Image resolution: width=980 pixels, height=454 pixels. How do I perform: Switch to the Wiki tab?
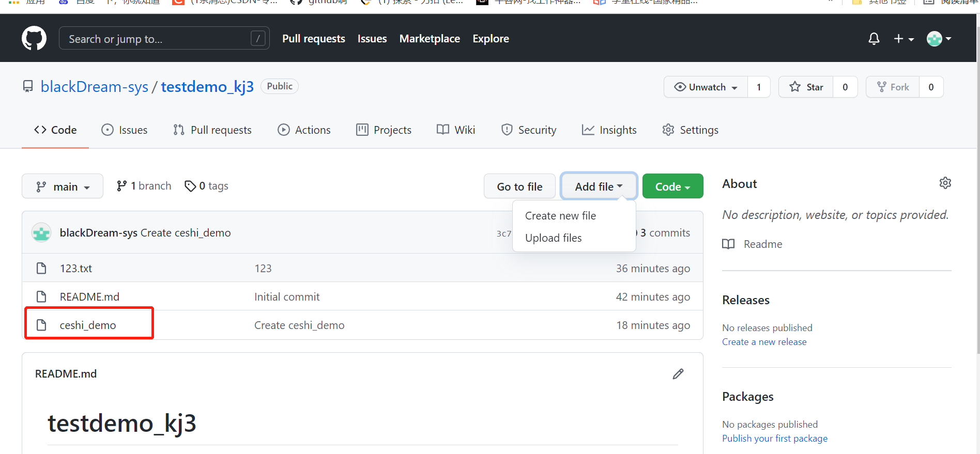click(456, 130)
